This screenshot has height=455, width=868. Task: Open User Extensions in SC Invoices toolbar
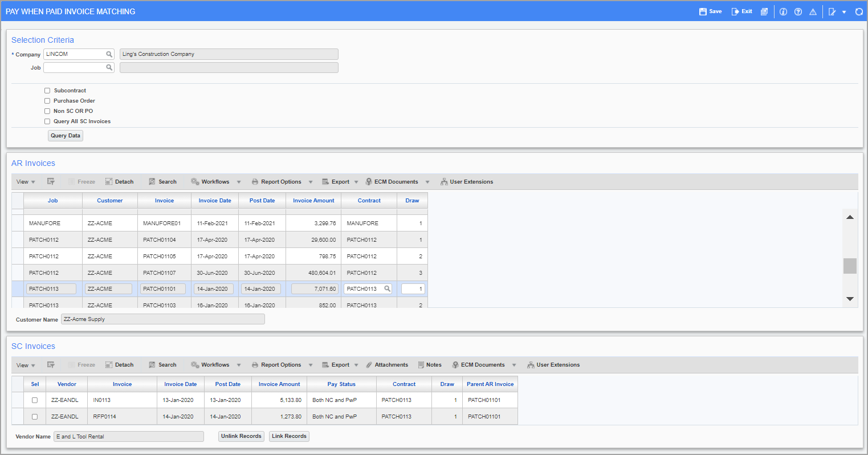click(553, 364)
